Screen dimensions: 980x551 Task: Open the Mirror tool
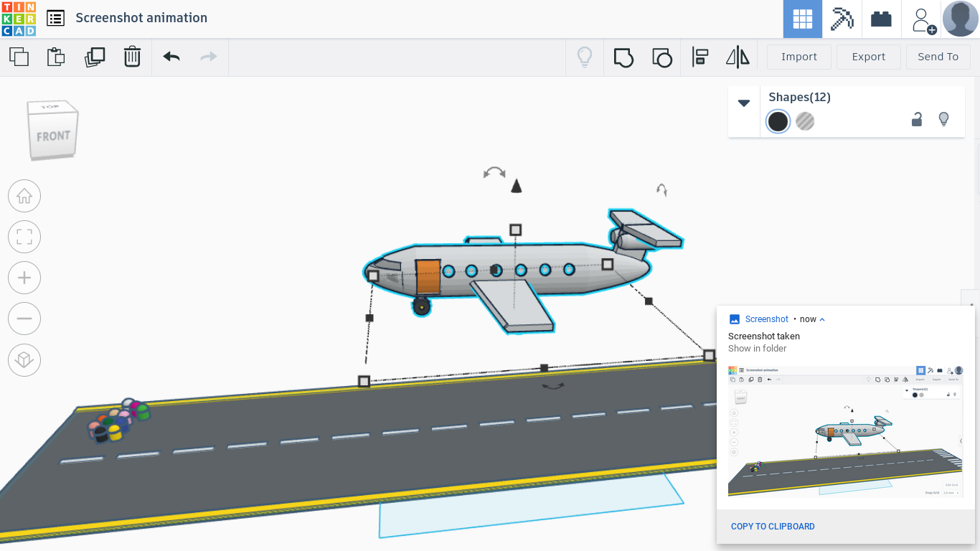[x=738, y=57]
